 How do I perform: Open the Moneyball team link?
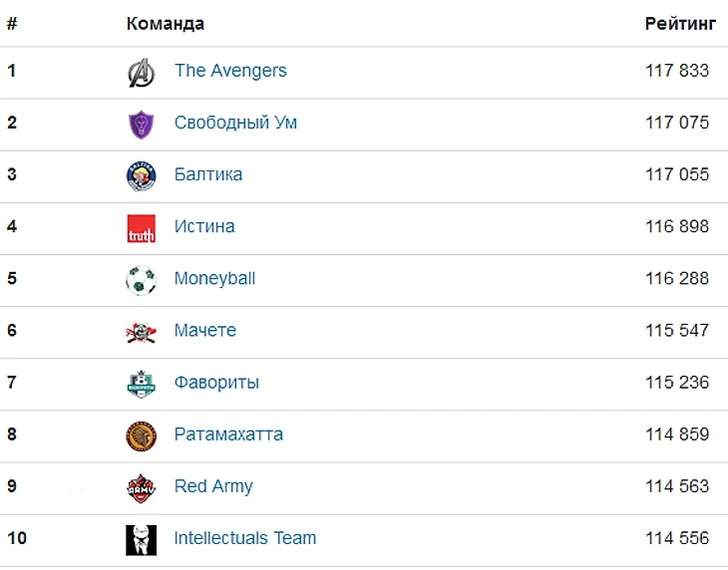(x=214, y=278)
